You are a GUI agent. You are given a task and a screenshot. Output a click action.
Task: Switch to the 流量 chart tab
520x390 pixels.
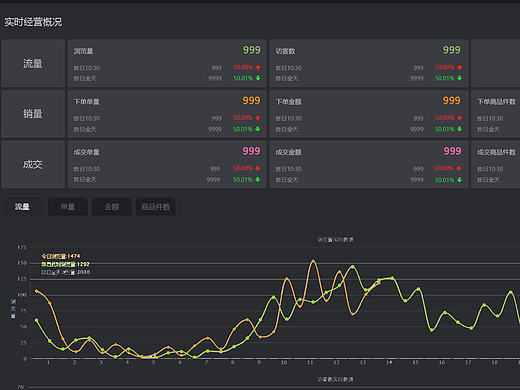[x=22, y=207]
